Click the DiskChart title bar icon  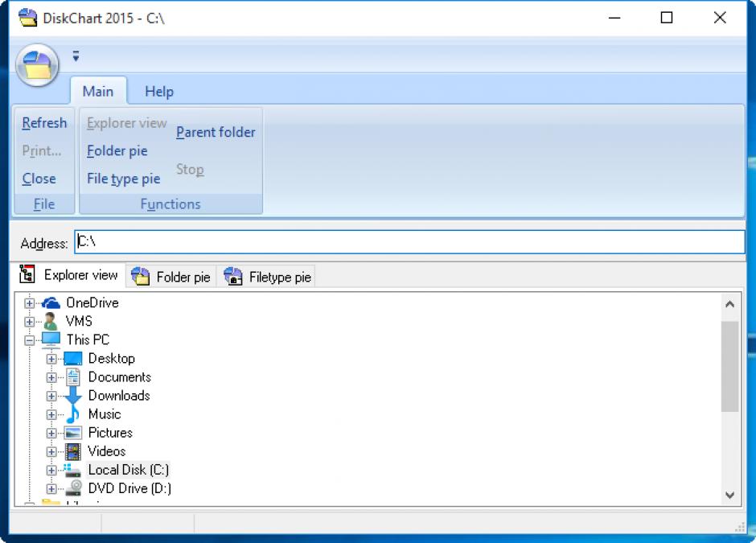click(x=28, y=18)
